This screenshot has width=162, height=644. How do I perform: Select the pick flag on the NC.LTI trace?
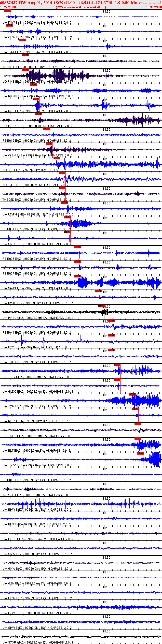click(62, 173)
